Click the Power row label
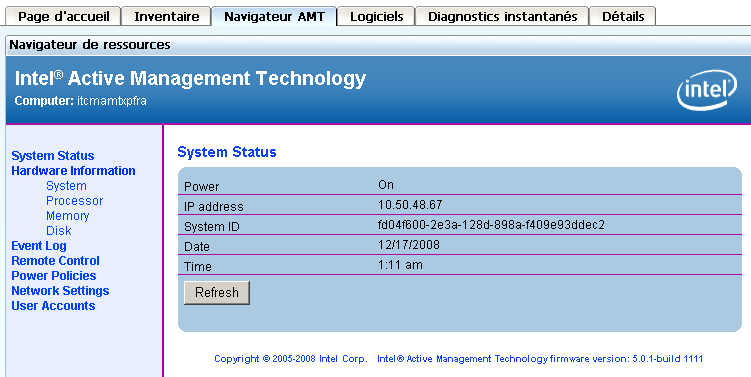 coord(202,187)
